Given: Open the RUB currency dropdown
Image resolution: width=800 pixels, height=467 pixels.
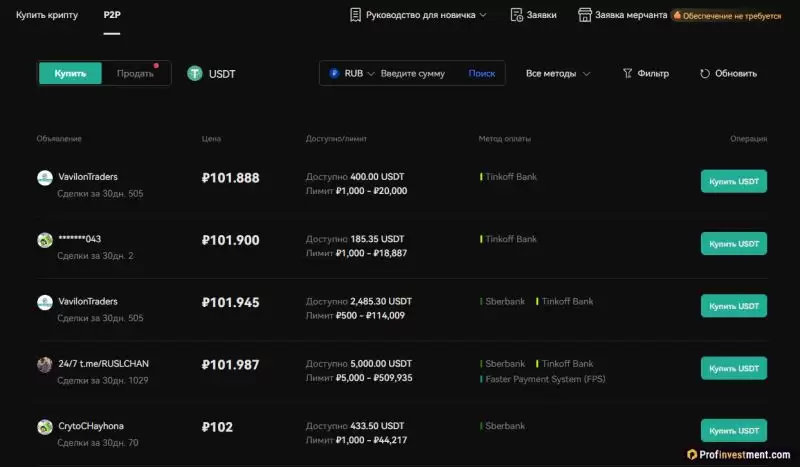Looking at the screenshot, I should [x=351, y=74].
